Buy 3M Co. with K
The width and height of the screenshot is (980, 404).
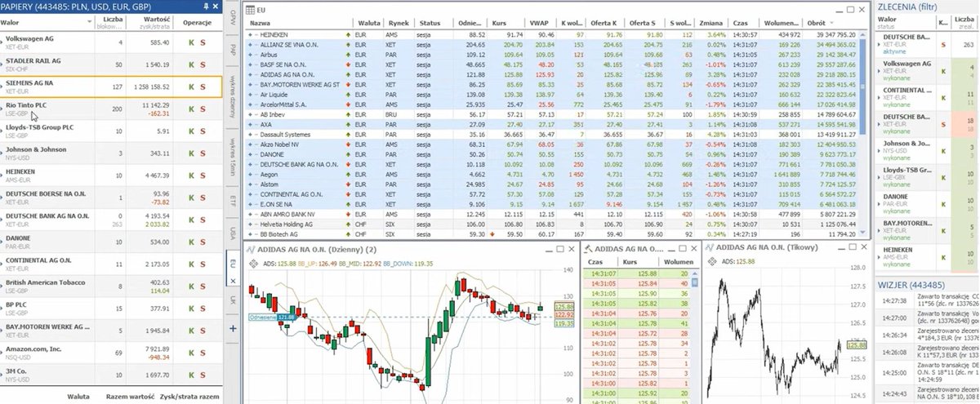[189, 375]
